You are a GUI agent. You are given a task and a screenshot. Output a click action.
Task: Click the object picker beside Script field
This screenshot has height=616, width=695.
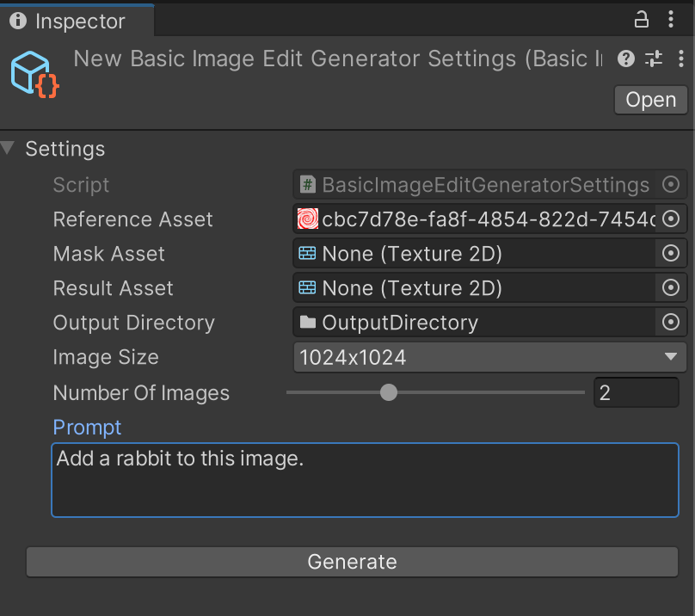pos(671,185)
